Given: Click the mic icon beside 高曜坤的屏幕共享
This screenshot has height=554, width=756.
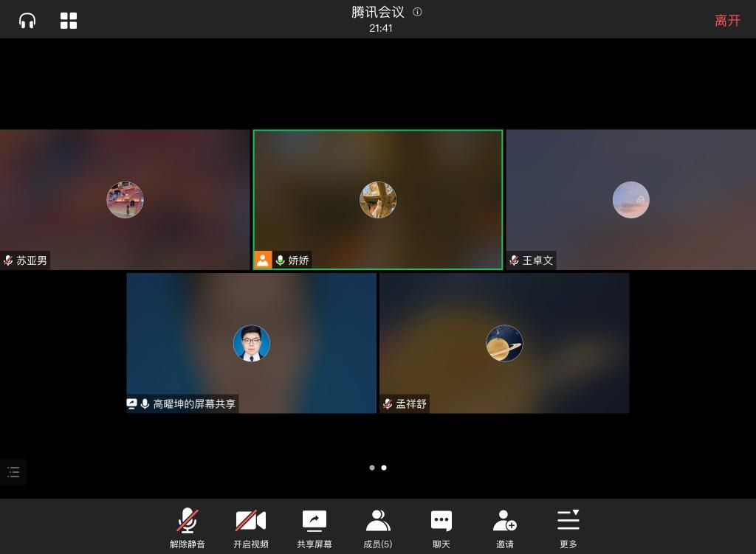Looking at the screenshot, I should pyautogui.click(x=145, y=404).
